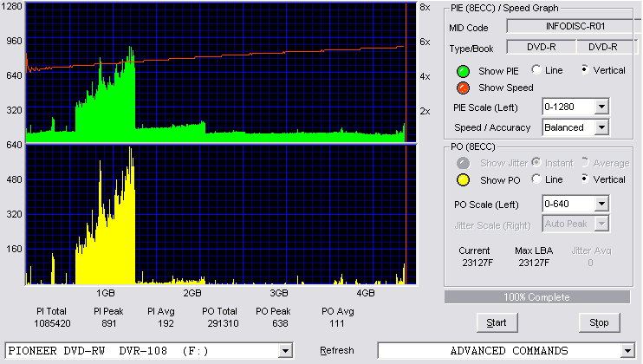This screenshot has width=643, height=364.
Task: Open the PIE Scale (Left) dropdown arrow
Action: pyautogui.click(x=601, y=107)
